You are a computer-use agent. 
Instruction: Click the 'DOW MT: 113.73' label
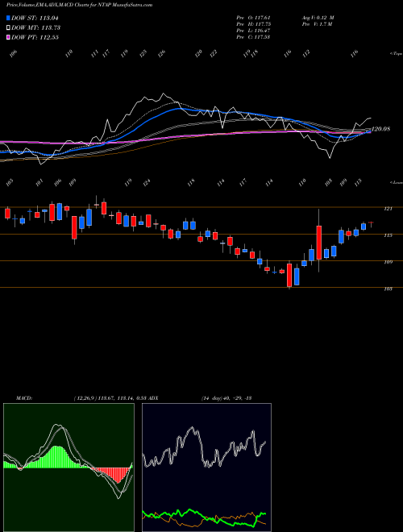tap(35, 27)
